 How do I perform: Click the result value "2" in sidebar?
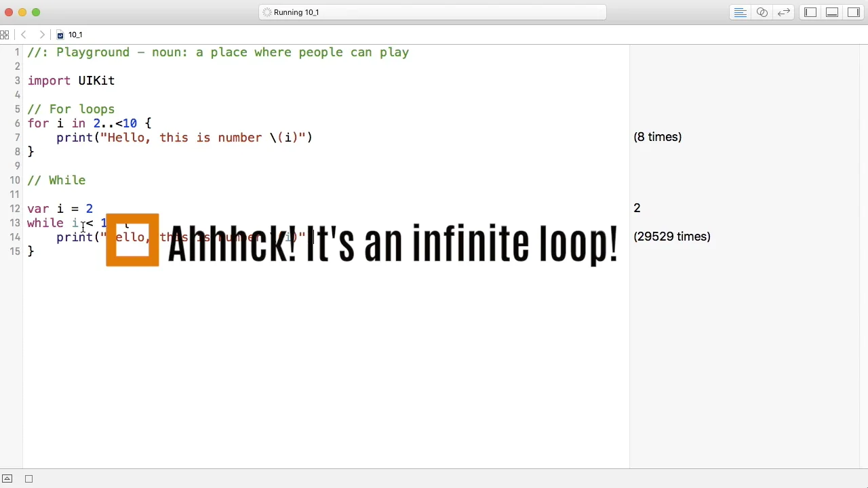(x=637, y=208)
